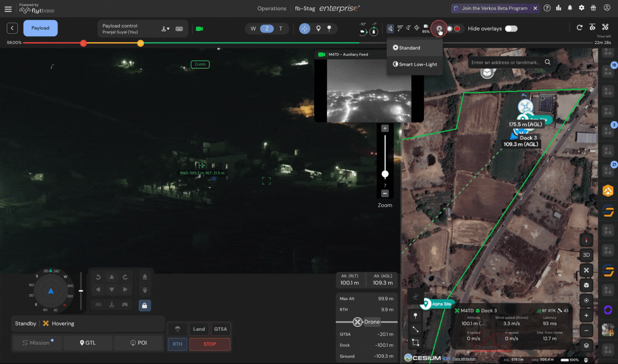Click the red record button
This screenshot has height=364, width=618.
457,28
